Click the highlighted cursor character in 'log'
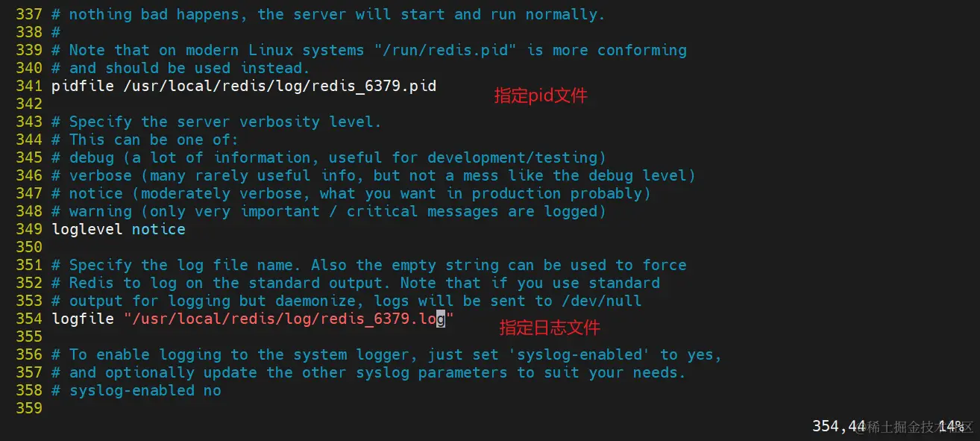The image size is (980, 441). pos(441,319)
